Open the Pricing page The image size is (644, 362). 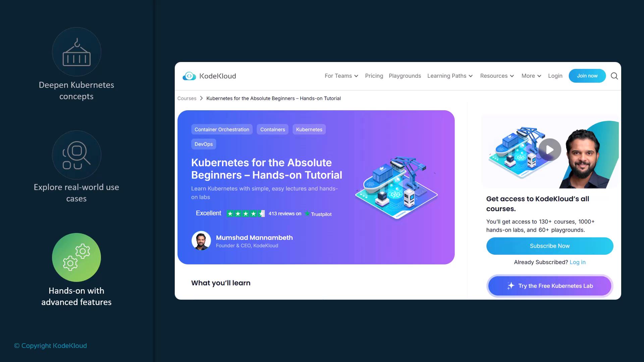[374, 76]
